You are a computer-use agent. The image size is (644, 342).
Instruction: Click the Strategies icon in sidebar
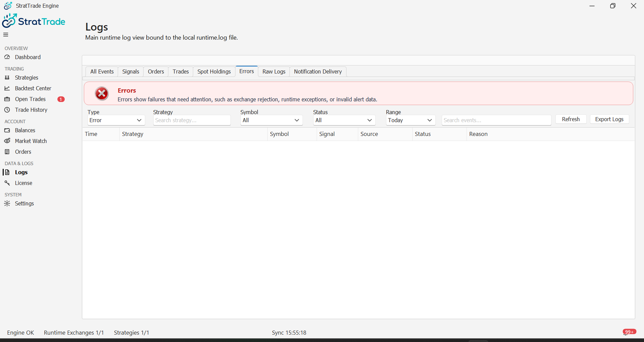(7, 78)
